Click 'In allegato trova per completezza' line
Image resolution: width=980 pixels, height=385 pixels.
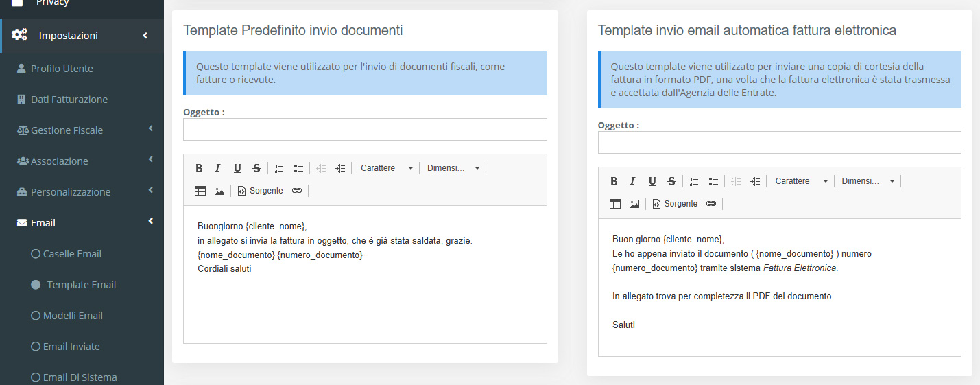(x=723, y=296)
